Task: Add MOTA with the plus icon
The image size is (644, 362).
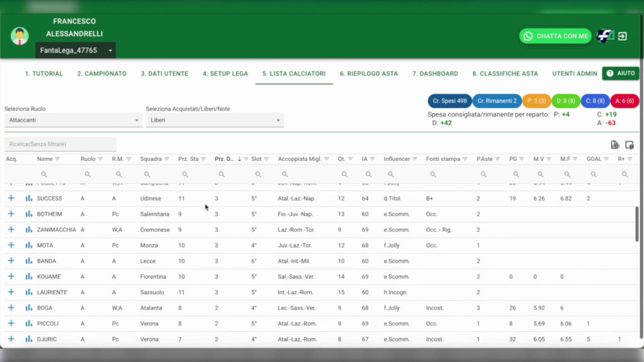Action: (x=11, y=245)
